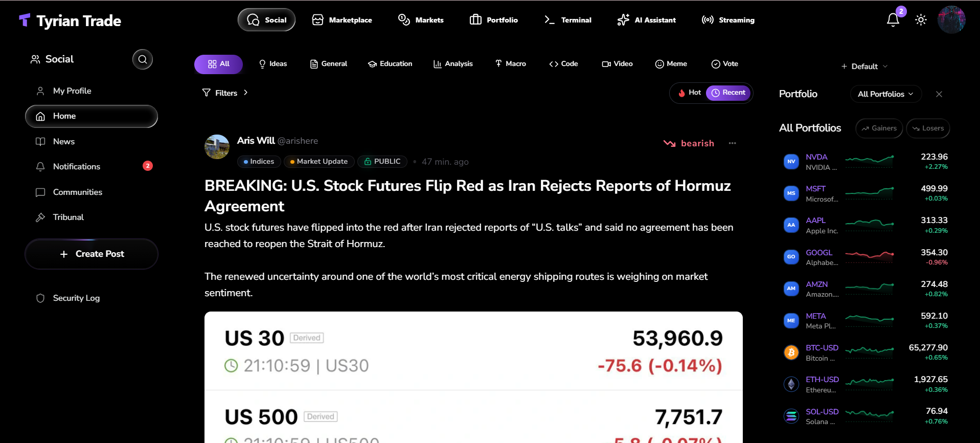The height and width of the screenshot is (443, 980).
Task: Click the NVDA ticker icon
Action: tap(791, 162)
